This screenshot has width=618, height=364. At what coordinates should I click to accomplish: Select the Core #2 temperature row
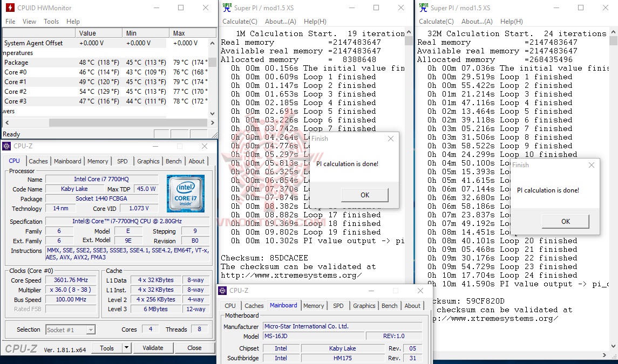tap(105, 91)
